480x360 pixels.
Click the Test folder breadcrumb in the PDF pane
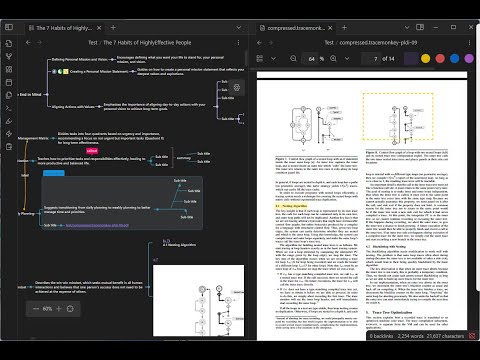329,42
